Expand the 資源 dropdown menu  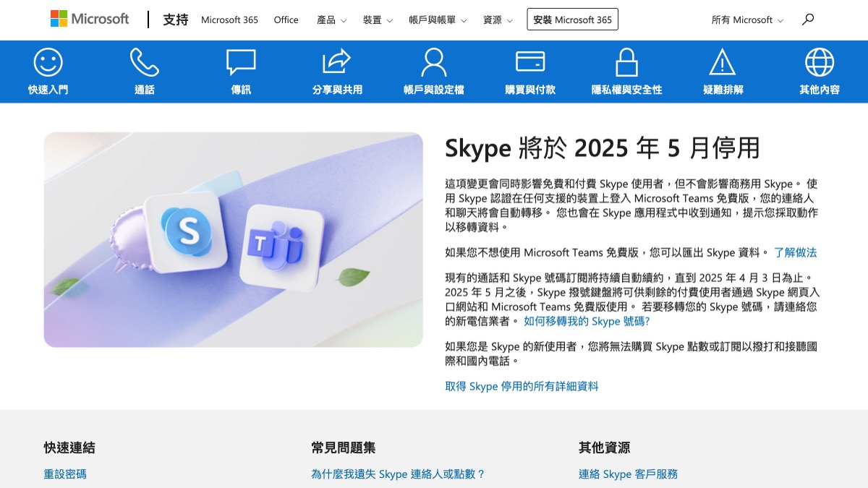point(498,20)
